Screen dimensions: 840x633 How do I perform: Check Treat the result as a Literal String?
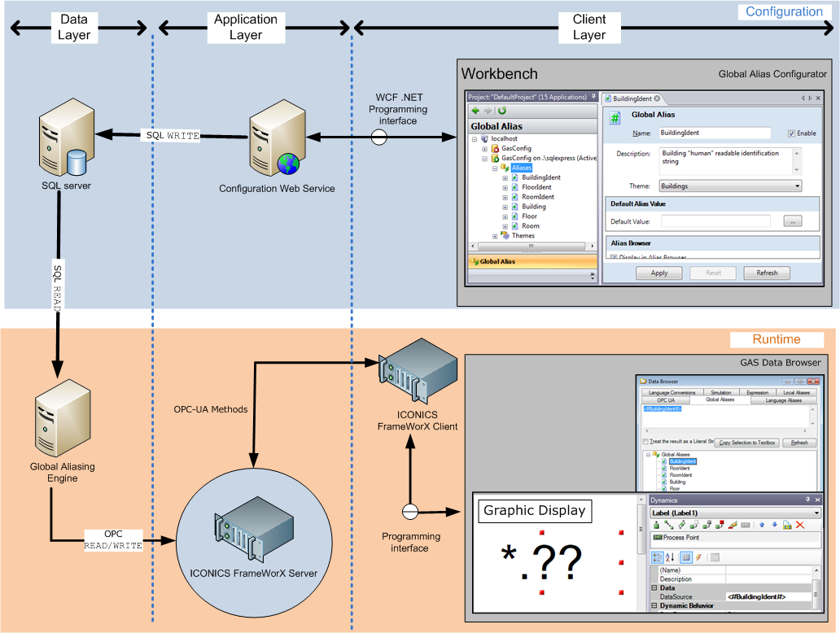[644, 441]
